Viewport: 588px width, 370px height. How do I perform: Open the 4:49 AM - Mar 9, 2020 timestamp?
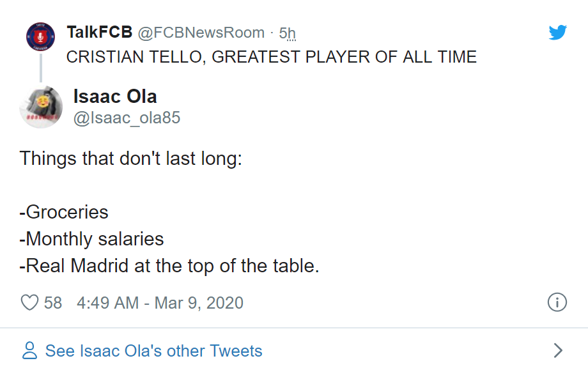[x=160, y=302]
